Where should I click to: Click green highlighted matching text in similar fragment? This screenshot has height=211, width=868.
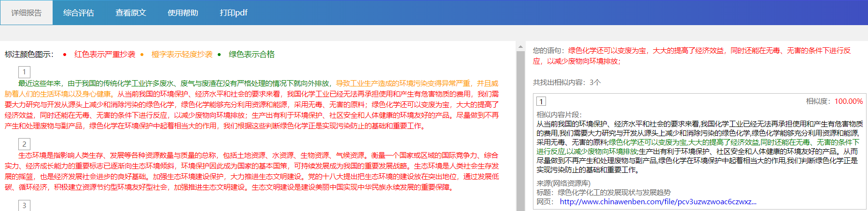pos(734,142)
